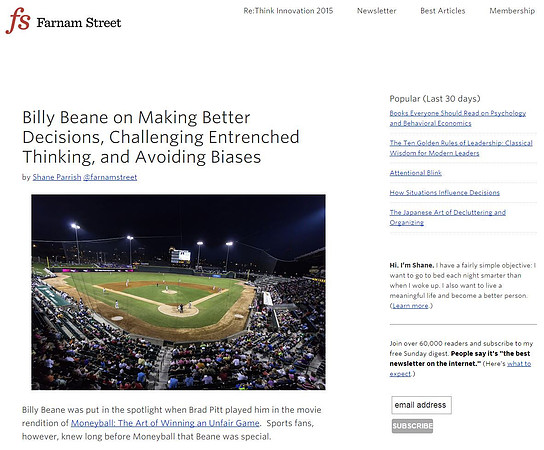Click the Billy Beane article headline

tap(161, 137)
